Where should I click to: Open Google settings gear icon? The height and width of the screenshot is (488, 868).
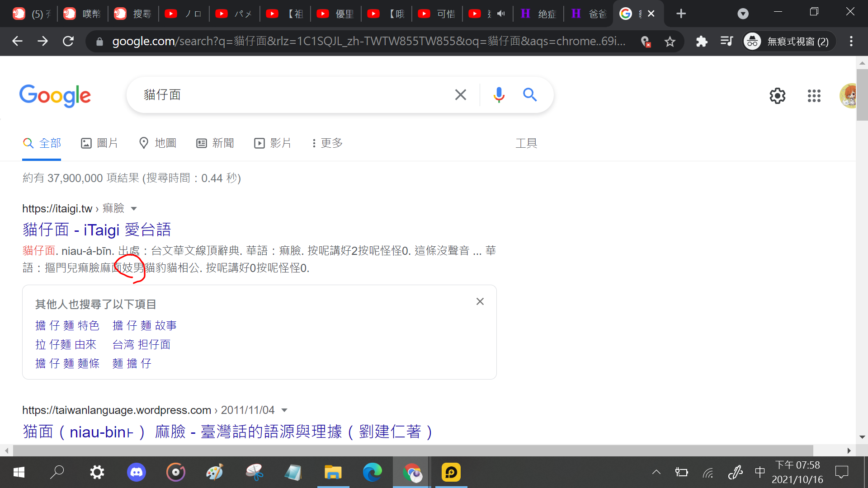point(778,96)
